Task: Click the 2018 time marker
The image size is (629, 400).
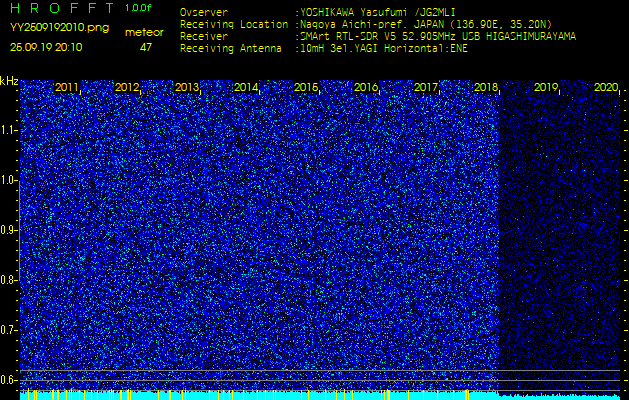Action: 485,87
